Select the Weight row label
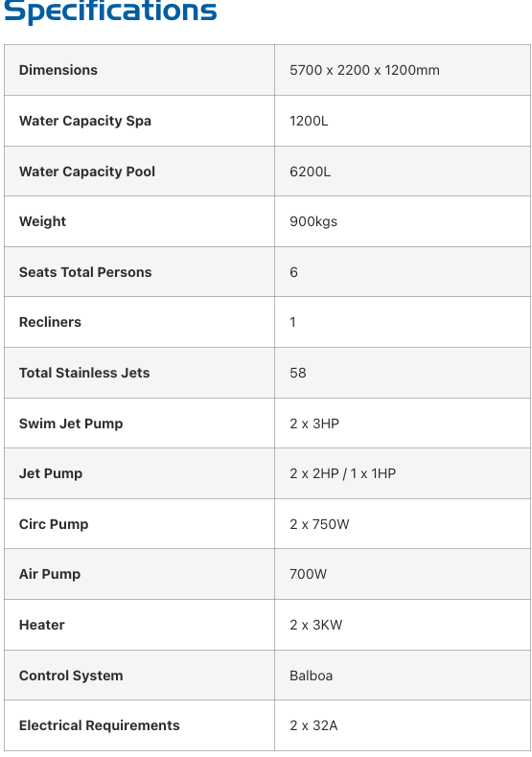 (42, 221)
